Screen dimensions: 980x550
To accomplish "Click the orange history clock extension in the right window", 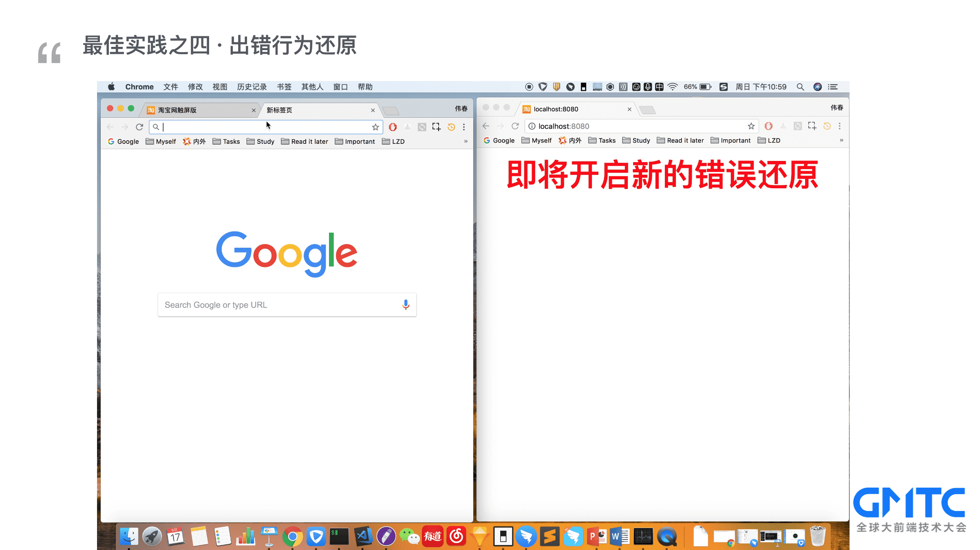I will [x=827, y=126].
